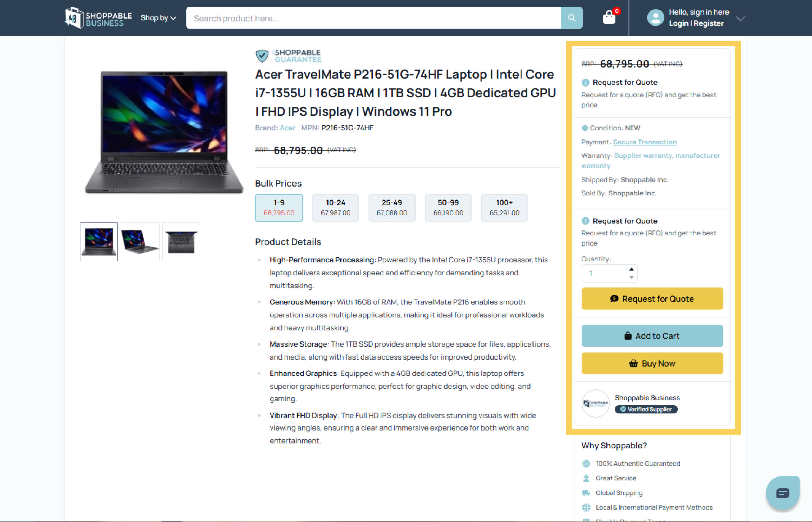The height and width of the screenshot is (522, 812).
Task: Open the chat widget bubble icon
Action: pos(783,492)
